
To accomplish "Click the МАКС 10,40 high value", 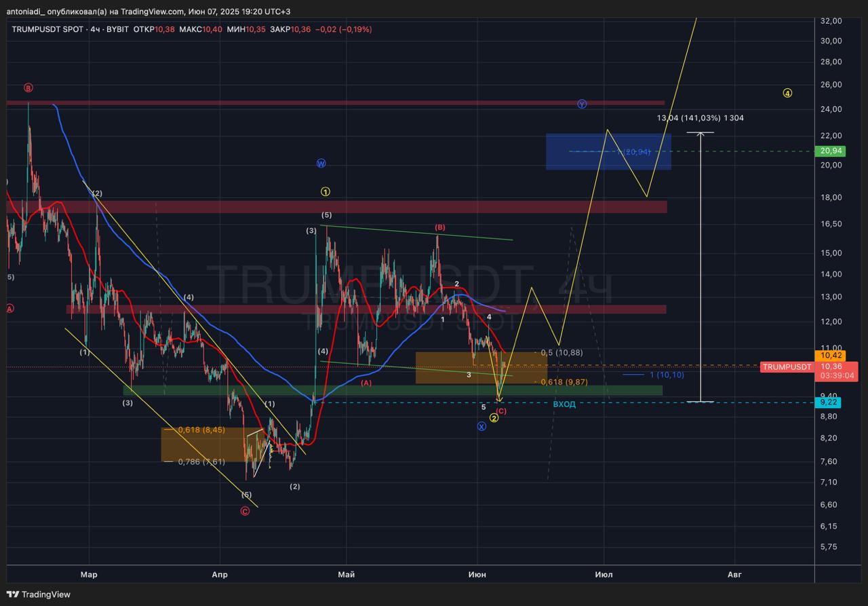I will 200,29.
